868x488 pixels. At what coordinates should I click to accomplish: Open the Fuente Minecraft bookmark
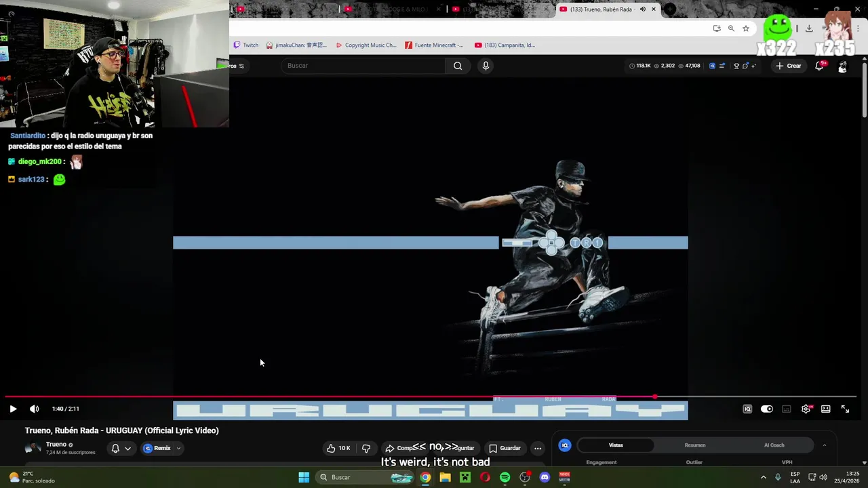(435, 45)
